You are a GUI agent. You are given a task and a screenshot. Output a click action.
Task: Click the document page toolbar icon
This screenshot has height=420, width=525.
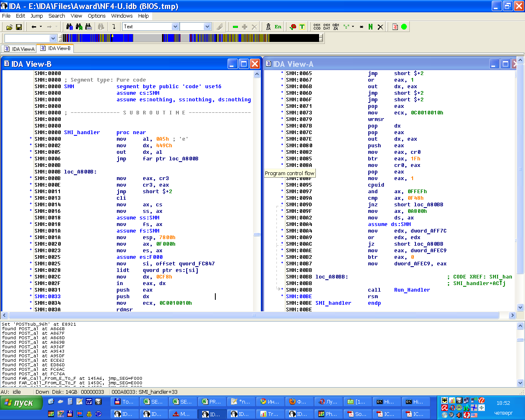[395, 27]
